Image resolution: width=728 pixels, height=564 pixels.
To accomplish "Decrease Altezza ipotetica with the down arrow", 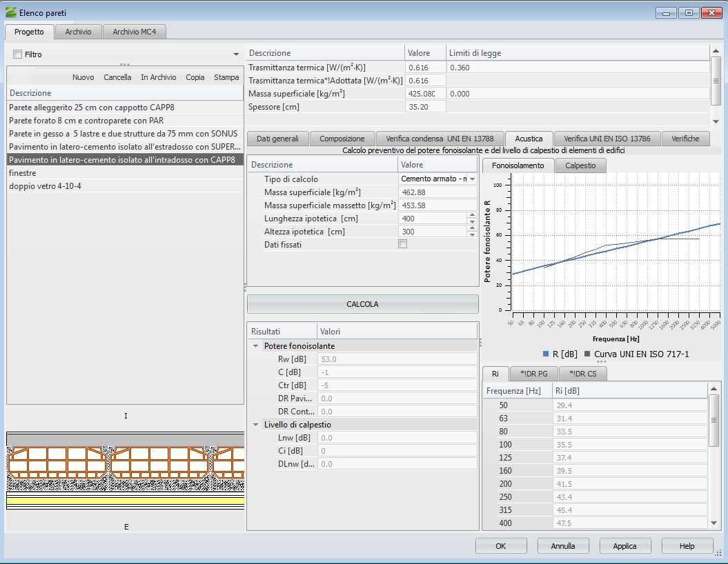I will (x=472, y=235).
